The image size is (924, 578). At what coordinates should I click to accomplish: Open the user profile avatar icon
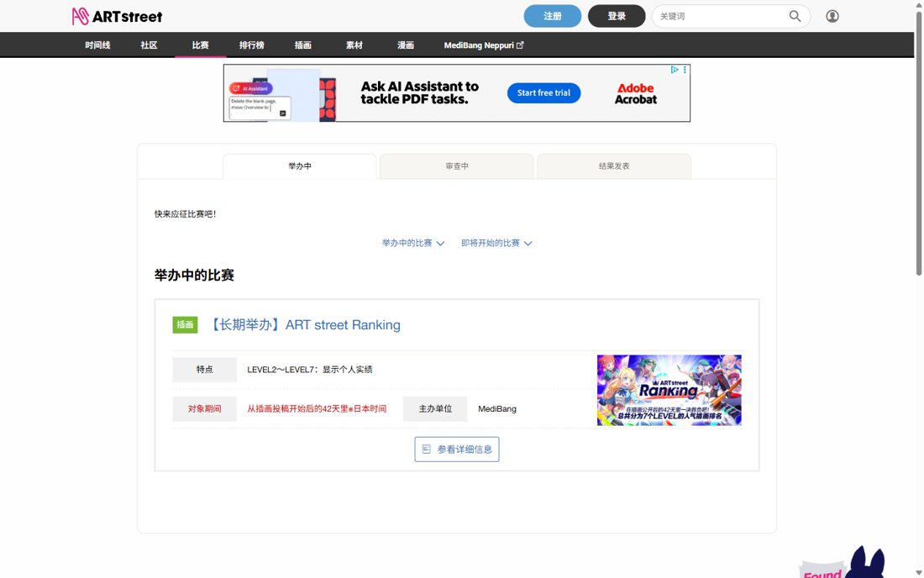(x=832, y=16)
